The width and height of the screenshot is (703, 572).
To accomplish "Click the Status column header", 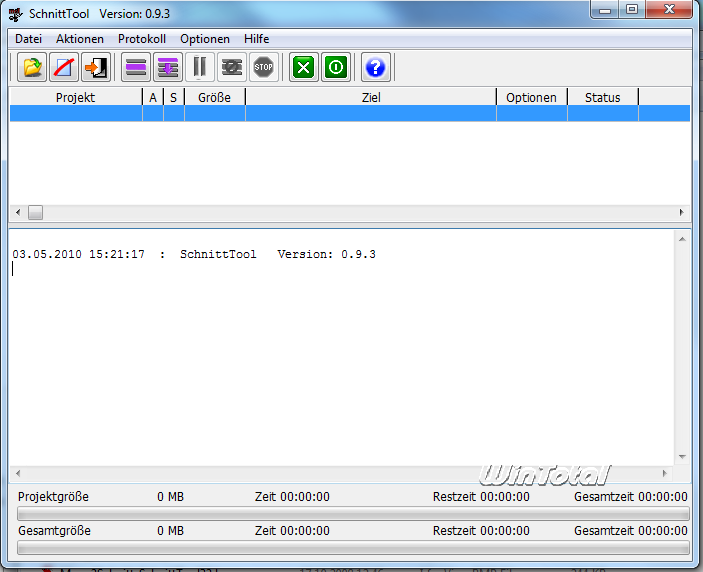I will point(603,97).
